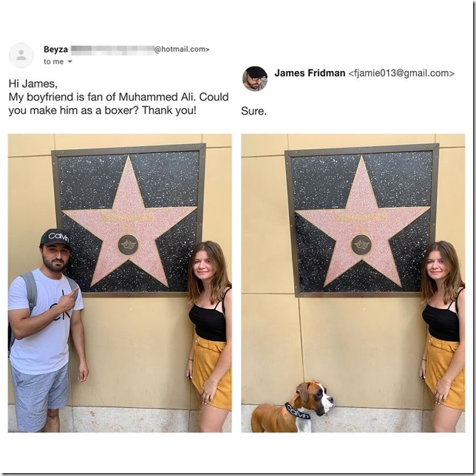Click the dog's Calvin collar
Screen dimensions: 476x476
pyautogui.click(x=298, y=411)
